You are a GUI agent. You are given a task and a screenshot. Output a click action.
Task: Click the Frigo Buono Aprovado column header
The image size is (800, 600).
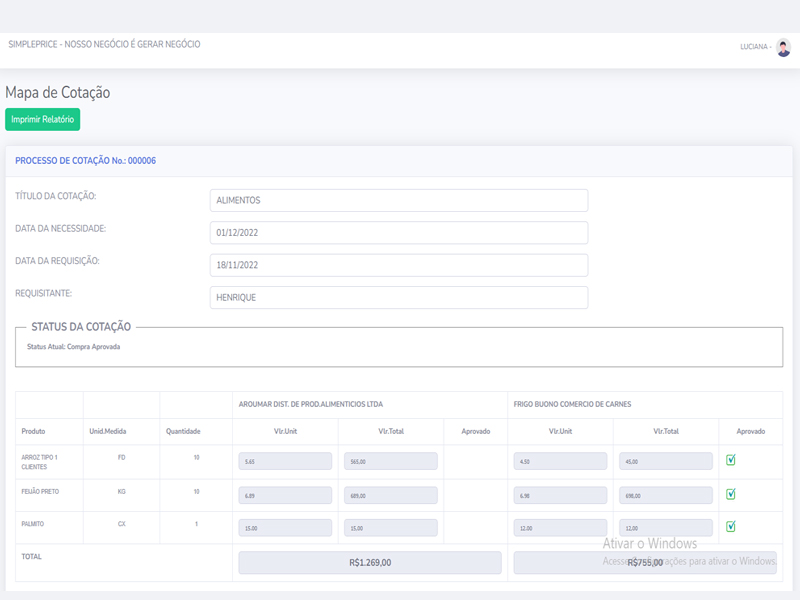tap(751, 431)
